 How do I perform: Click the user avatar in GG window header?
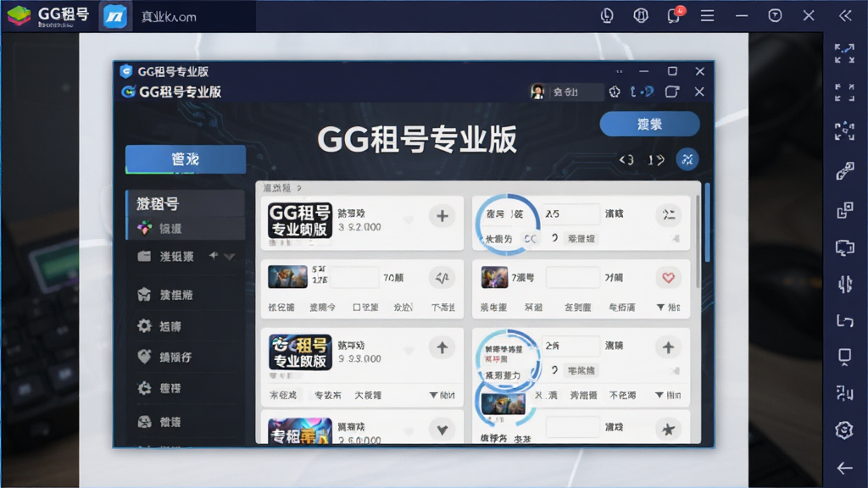pyautogui.click(x=537, y=91)
